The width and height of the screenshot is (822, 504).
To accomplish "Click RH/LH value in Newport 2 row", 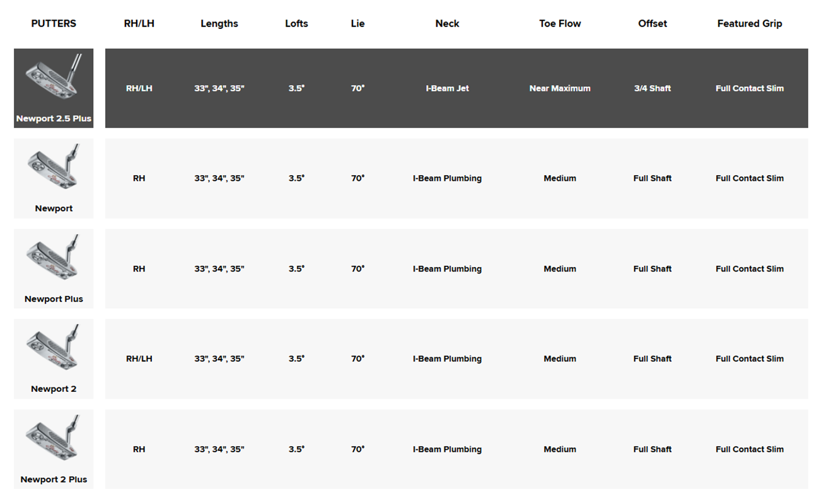I will click(139, 358).
